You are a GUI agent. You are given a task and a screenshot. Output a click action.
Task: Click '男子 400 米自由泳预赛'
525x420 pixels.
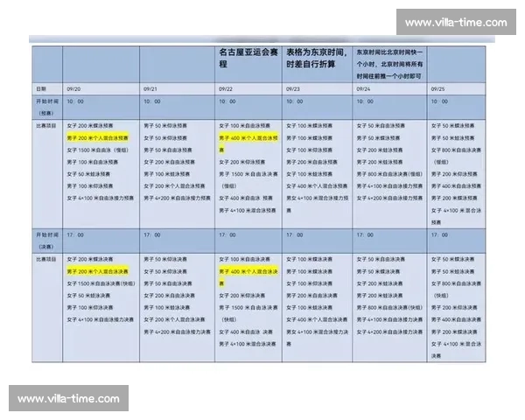click(x=456, y=186)
